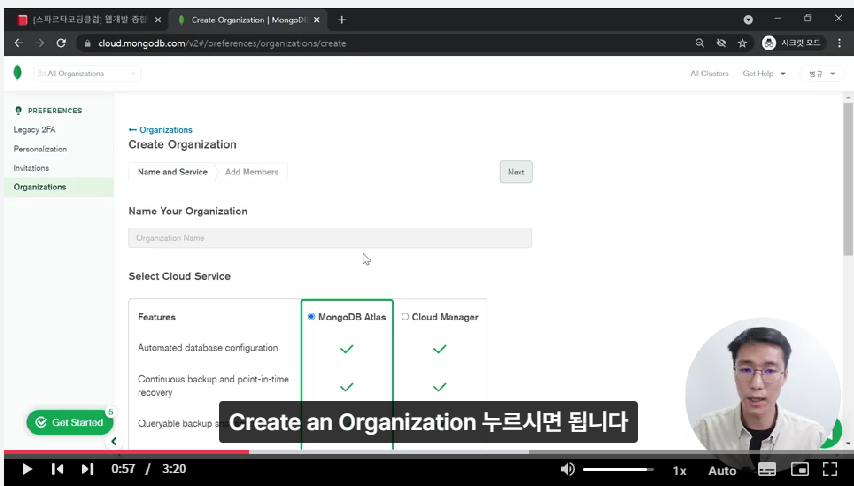The image size is (854, 486).
Task: Collapse the sidebar with chevron arrow
Action: click(x=114, y=441)
